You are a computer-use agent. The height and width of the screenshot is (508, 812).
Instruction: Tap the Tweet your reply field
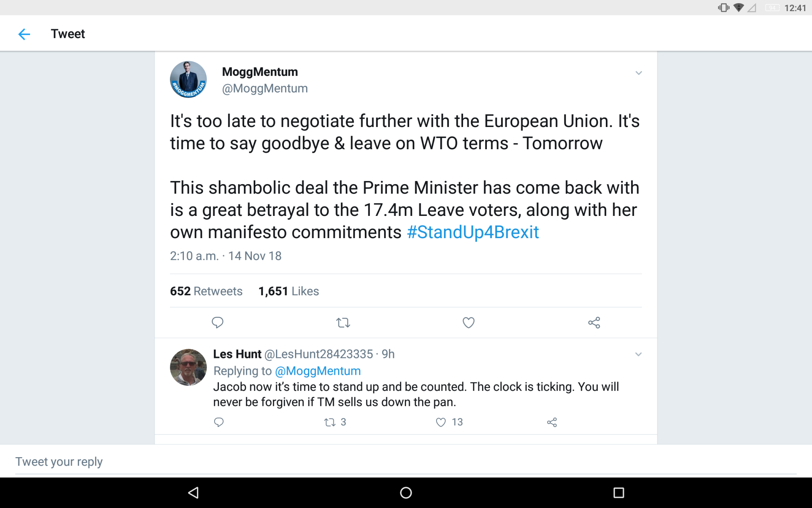[x=58, y=461]
